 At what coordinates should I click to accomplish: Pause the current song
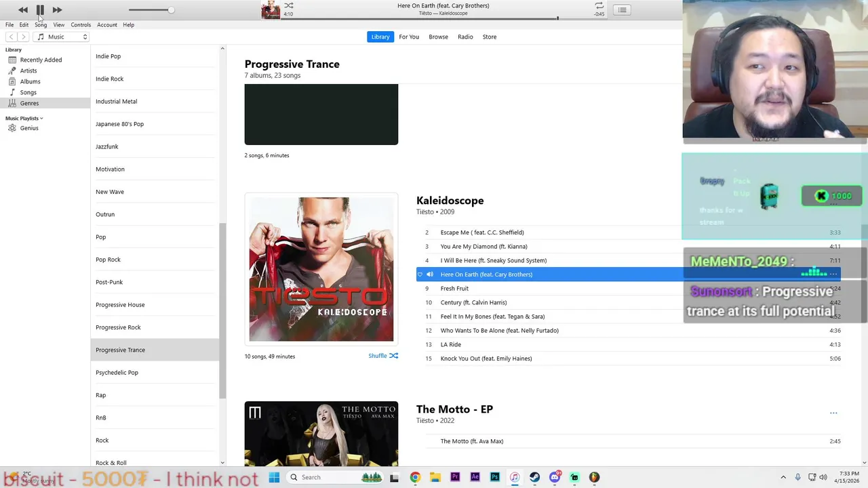click(x=40, y=9)
